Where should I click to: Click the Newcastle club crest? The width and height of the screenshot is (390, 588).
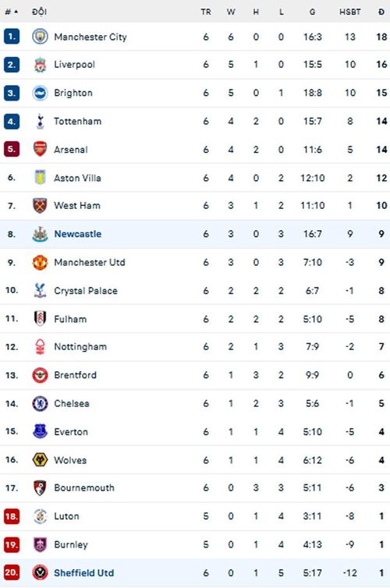pos(40,234)
